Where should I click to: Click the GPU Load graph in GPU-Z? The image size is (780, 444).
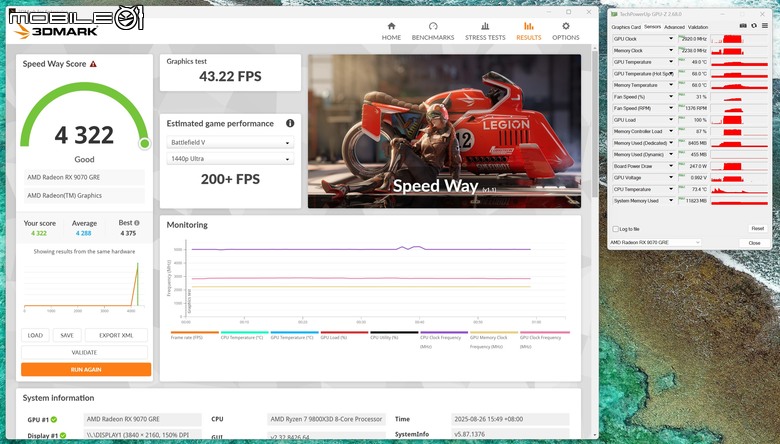click(739, 120)
